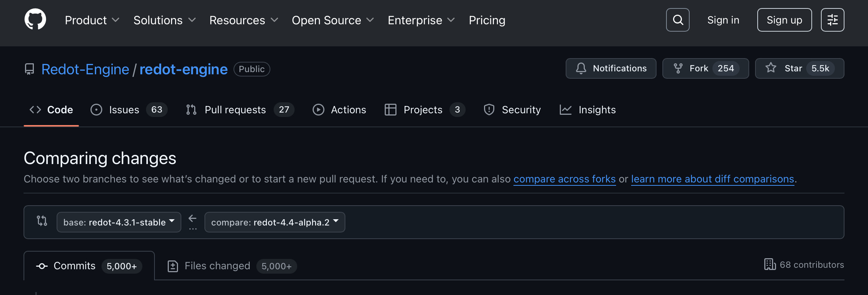Click the GitHub logo icon
The height and width of the screenshot is (295, 868).
point(35,19)
